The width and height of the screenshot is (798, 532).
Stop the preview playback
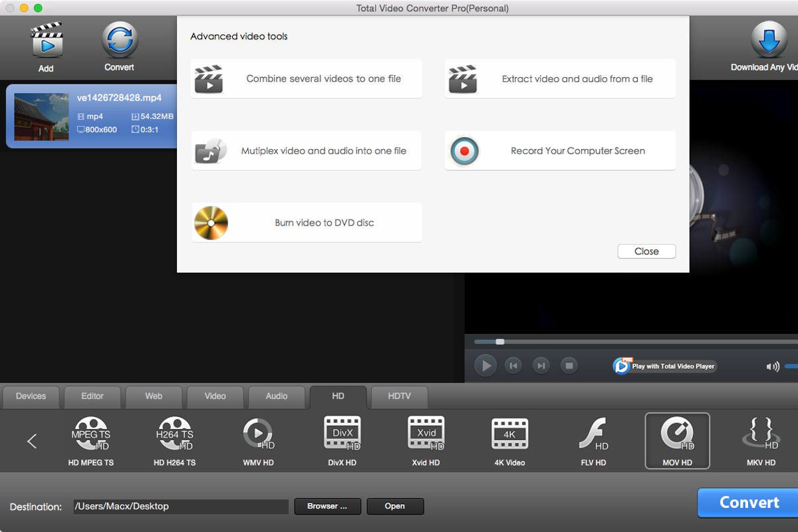[569, 365]
